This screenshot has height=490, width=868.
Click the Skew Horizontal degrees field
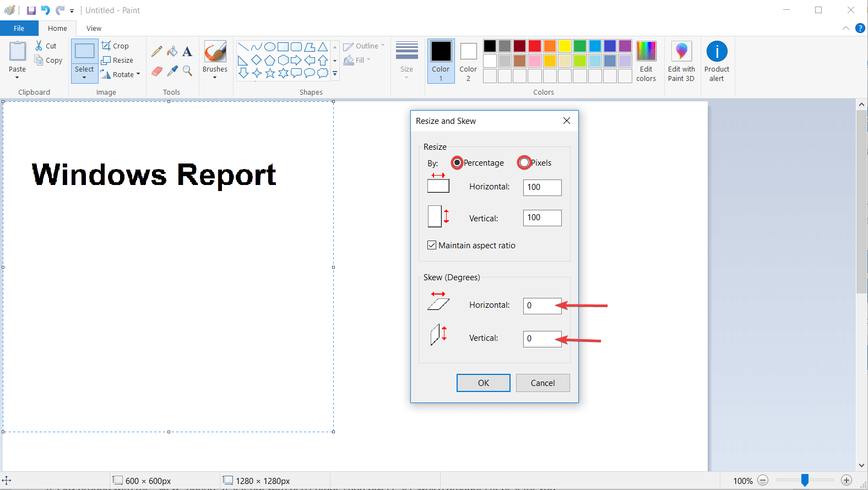pos(542,306)
